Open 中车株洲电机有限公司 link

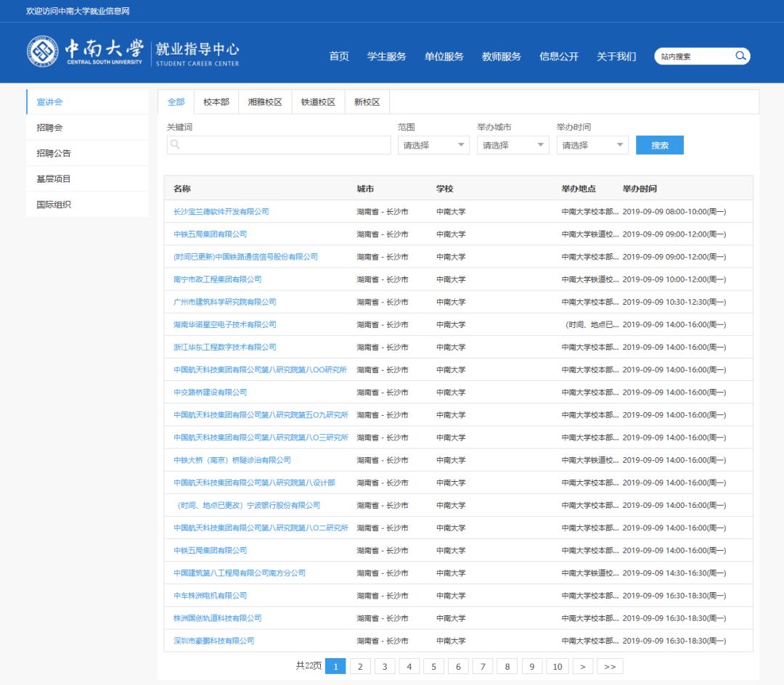click(210, 596)
